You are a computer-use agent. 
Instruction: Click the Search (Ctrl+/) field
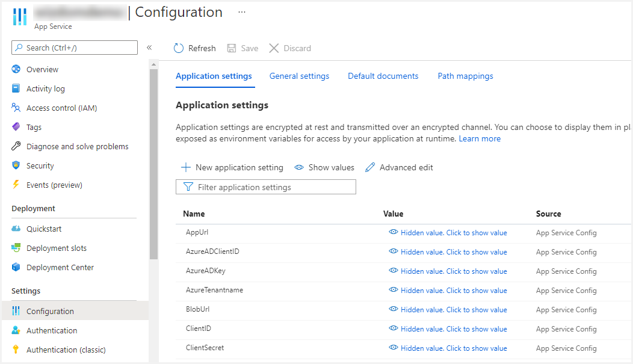pyautogui.click(x=75, y=48)
